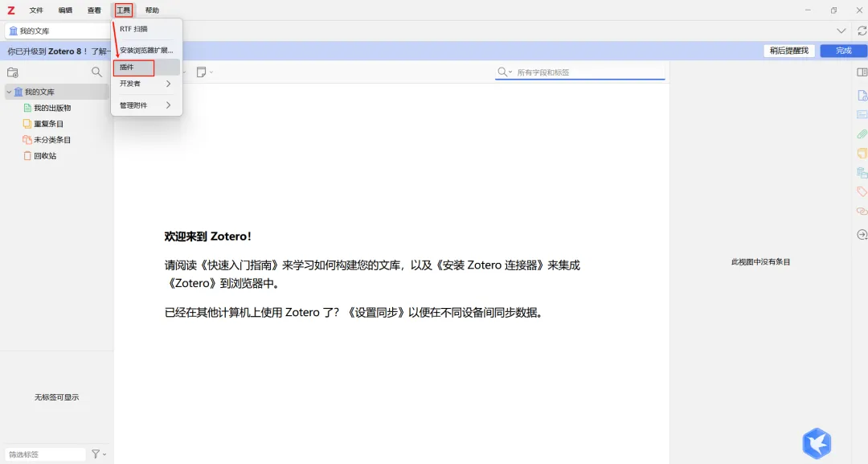Open the 快速入门指南 link

pyautogui.click(x=240, y=265)
